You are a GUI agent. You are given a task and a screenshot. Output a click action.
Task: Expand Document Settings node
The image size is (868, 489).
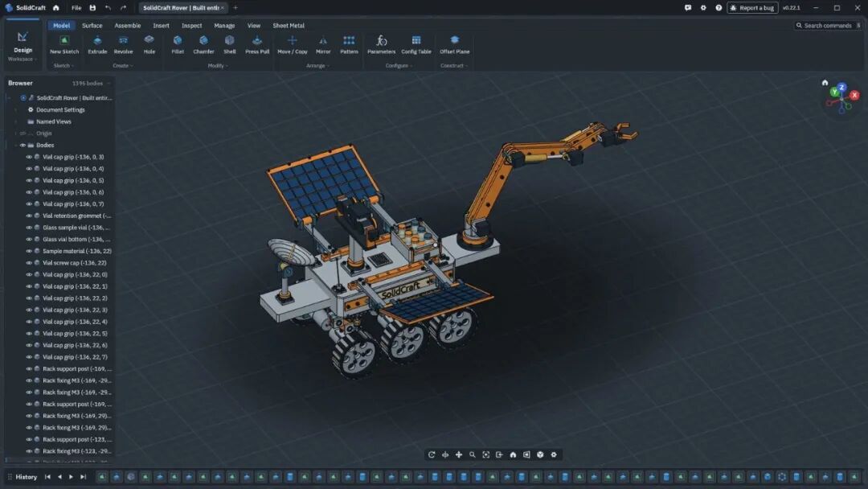(x=15, y=109)
